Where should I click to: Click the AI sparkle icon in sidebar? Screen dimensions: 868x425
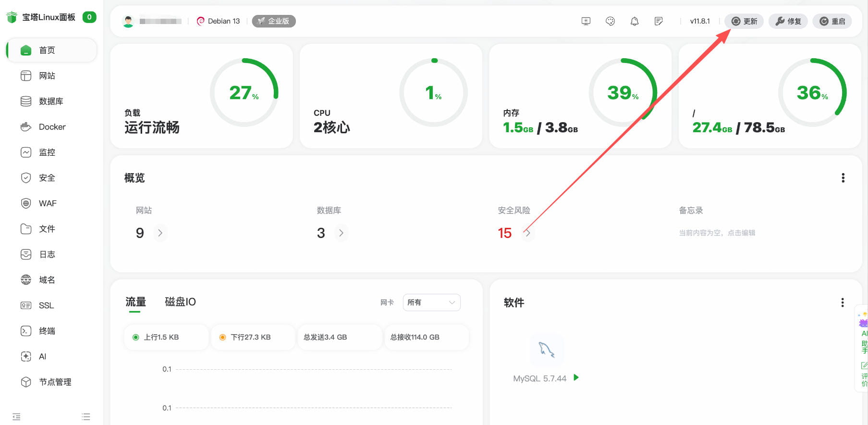coord(26,356)
